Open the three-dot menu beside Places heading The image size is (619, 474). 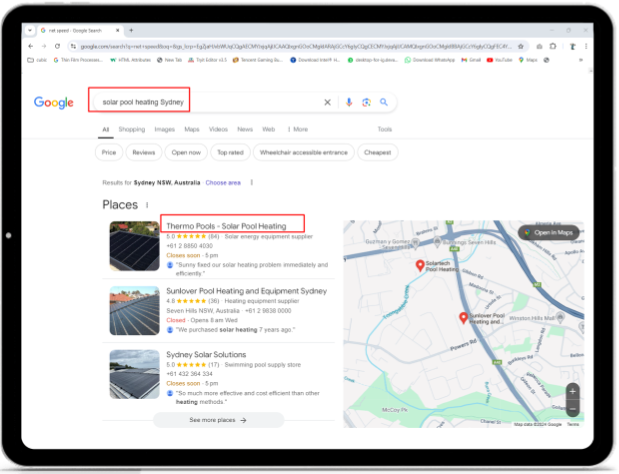(147, 205)
